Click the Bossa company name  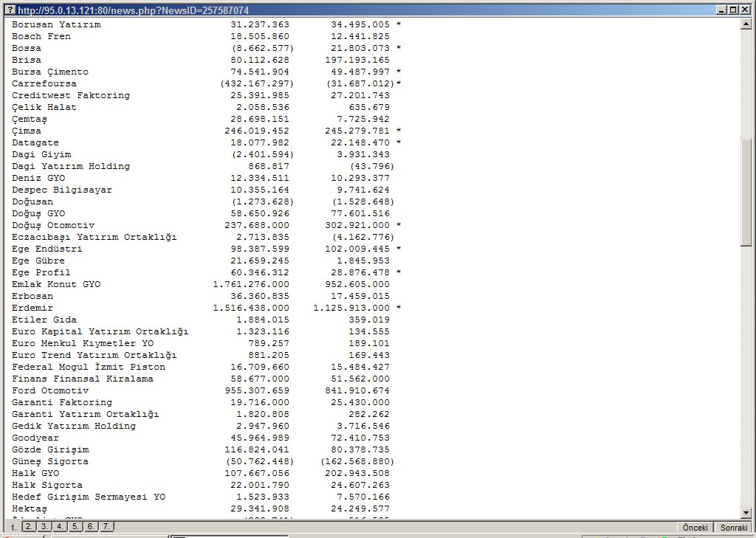[x=27, y=48]
